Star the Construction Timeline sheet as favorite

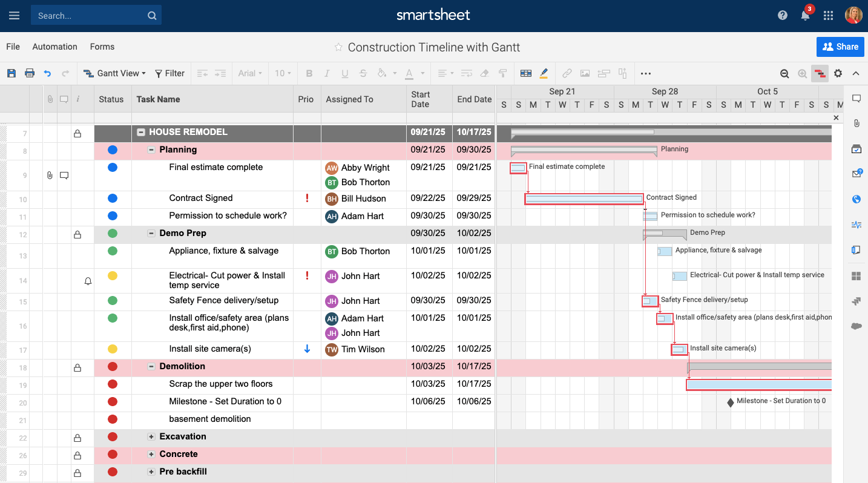(338, 47)
